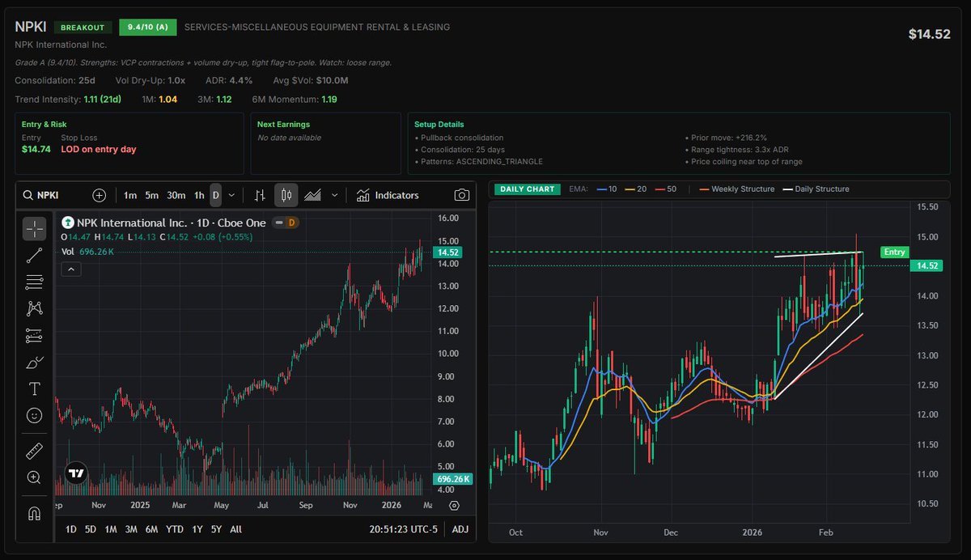
Task: Select the brush drawing tool
Action: [35, 362]
